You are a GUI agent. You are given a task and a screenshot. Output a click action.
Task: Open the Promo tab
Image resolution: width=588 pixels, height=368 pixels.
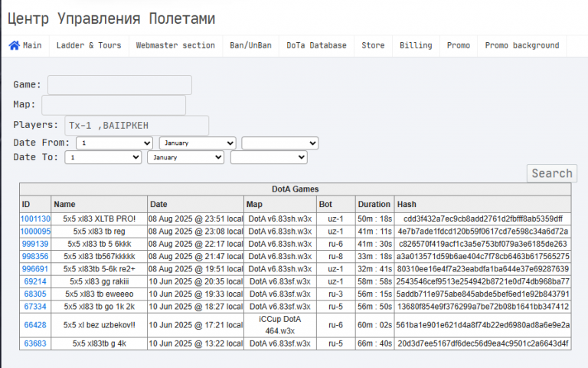459,45
